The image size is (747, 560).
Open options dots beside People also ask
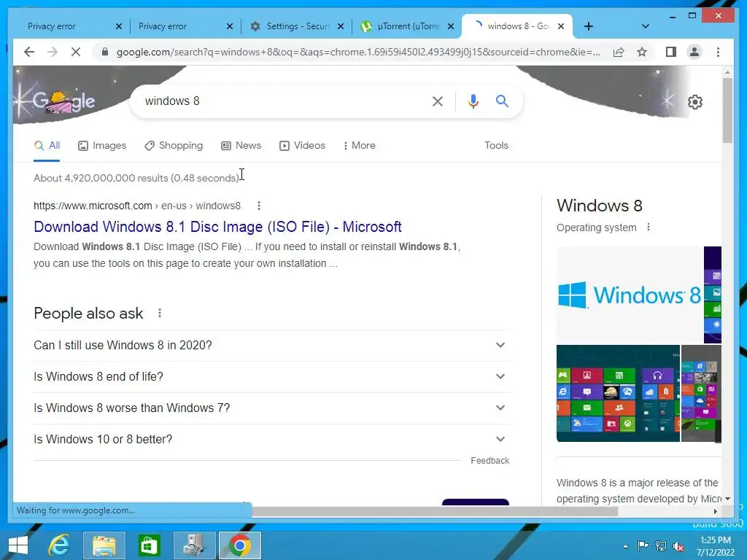coord(160,313)
